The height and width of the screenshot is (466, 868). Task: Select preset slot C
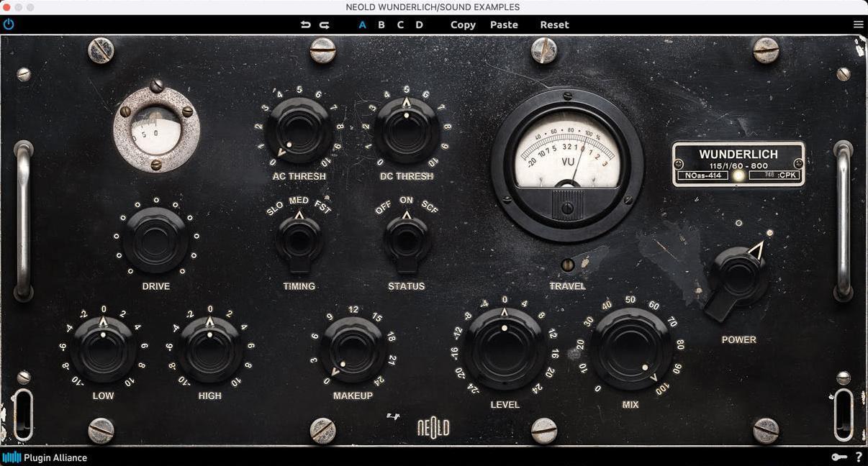[400, 24]
